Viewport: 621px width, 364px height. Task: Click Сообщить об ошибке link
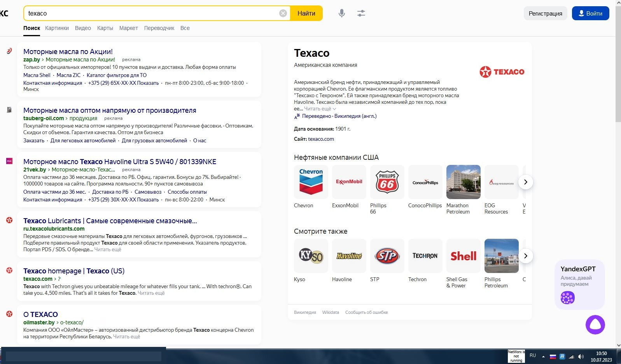coord(366,312)
